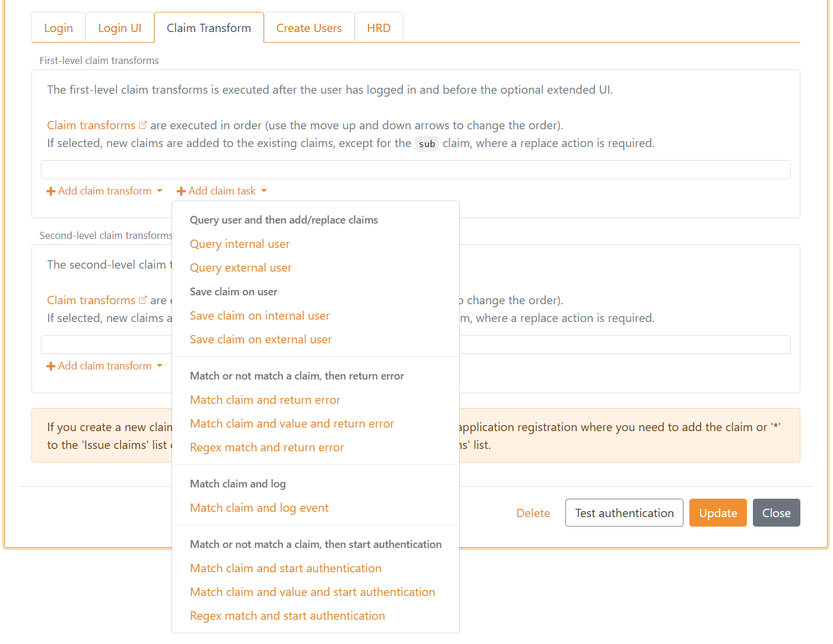Viewport: 833px width, 644px height.
Task: Open the second-level Claim transforms external link
Action: (x=142, y=299)
